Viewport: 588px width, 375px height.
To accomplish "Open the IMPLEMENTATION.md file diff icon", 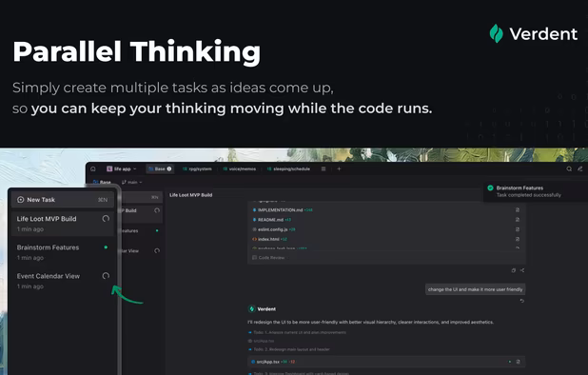I will [x=518, y=210].
